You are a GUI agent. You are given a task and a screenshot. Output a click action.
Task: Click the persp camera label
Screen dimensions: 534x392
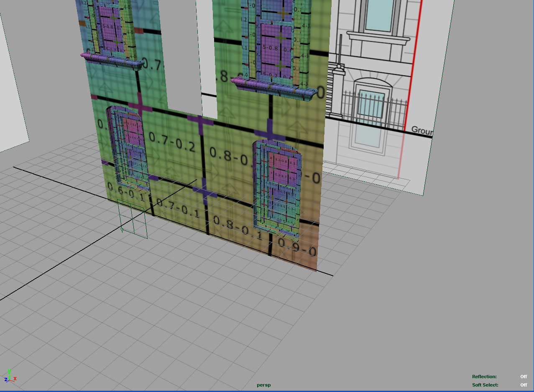(264, 385)
